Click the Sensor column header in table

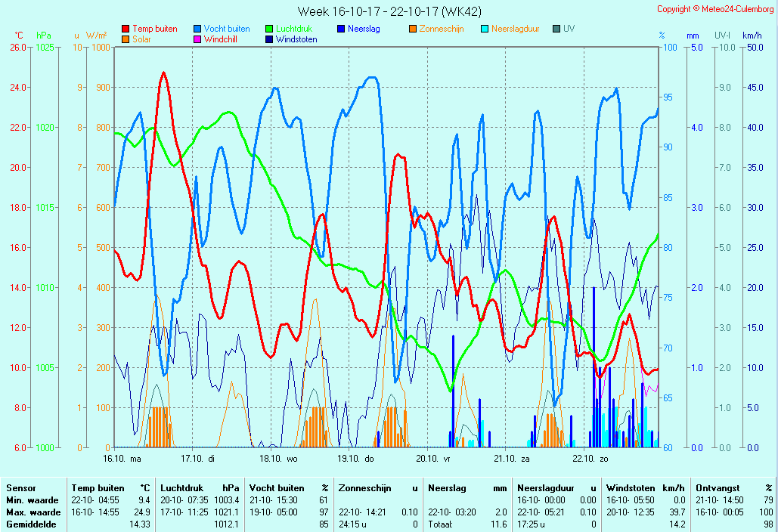click(20, 488)
